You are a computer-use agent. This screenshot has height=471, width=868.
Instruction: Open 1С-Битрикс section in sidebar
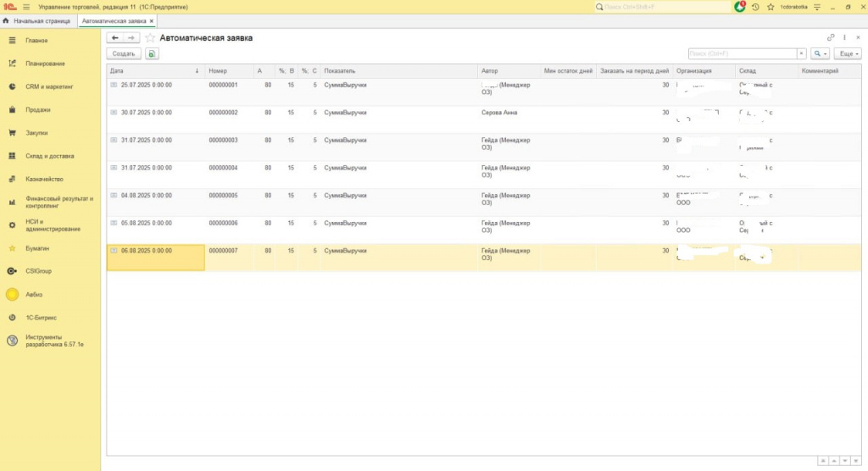click(x=50, y=318)
